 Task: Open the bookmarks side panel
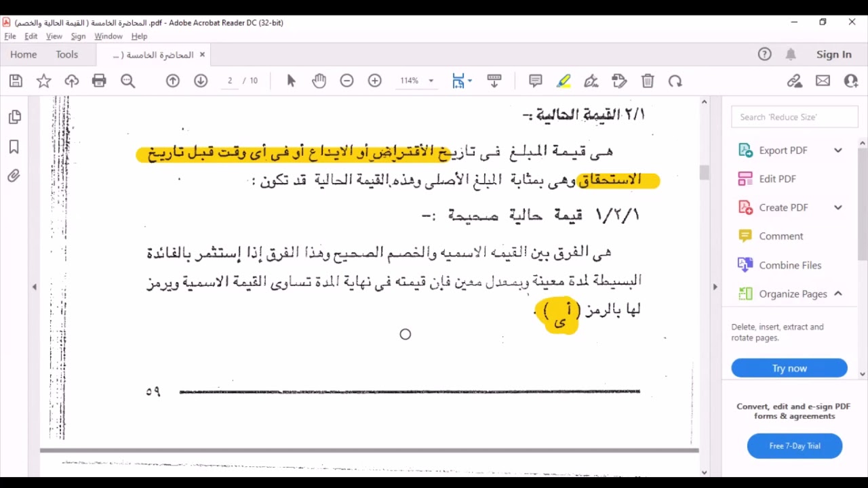click(14, 147)
